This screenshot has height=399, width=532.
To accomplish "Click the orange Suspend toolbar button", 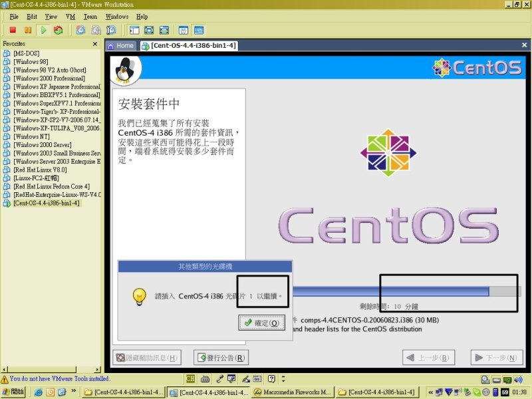I will coord(28,30).
